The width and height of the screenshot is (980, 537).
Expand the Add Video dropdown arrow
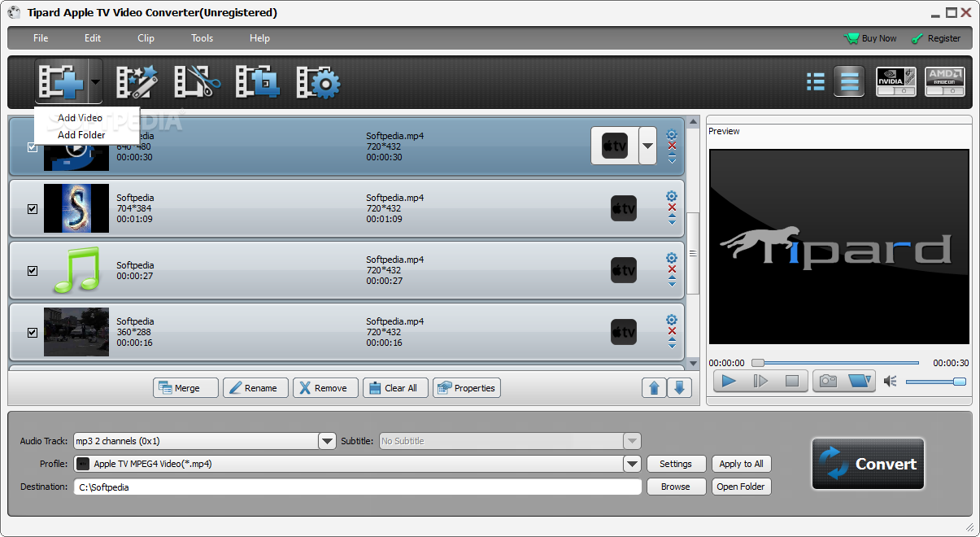pos(95,81)
